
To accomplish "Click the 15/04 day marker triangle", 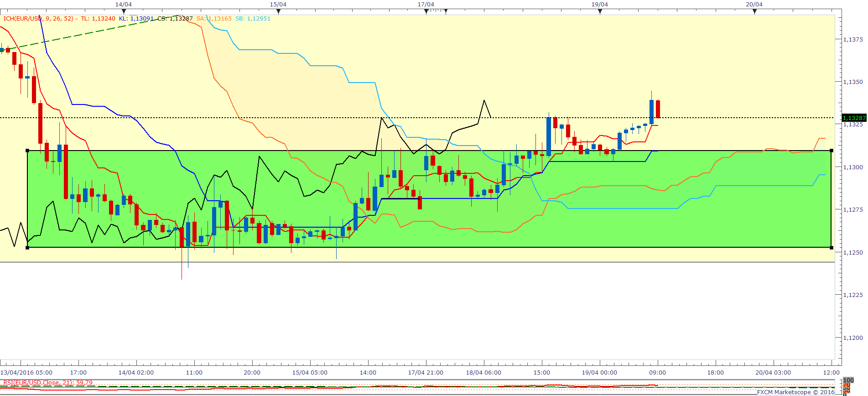I will tap(278, 11).
